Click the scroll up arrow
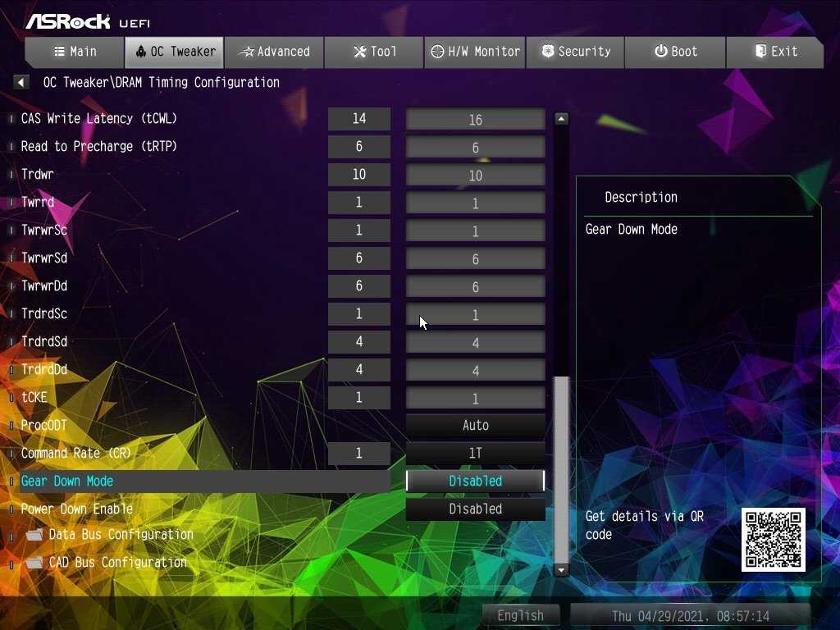 561,119
